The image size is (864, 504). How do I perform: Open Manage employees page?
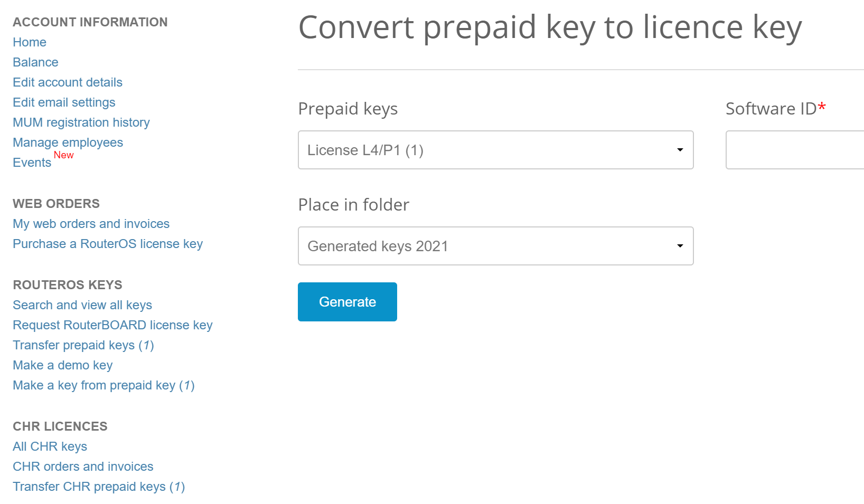coord(68,142)
